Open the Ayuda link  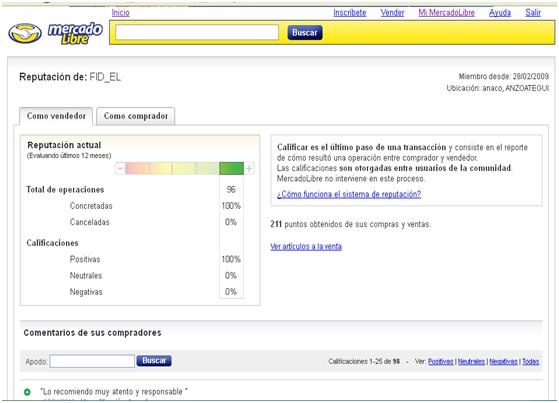pos(500,13)
